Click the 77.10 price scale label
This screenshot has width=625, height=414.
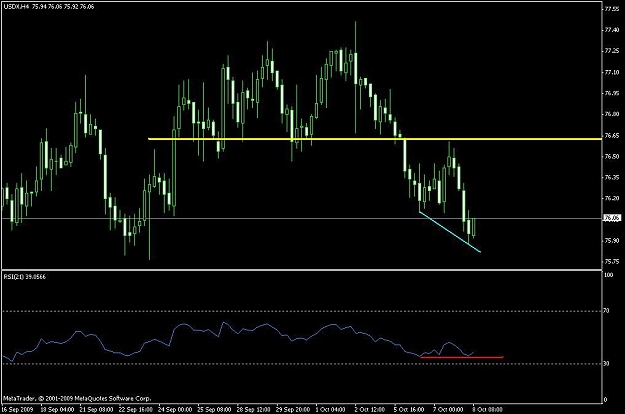click(x=612, y=72)
